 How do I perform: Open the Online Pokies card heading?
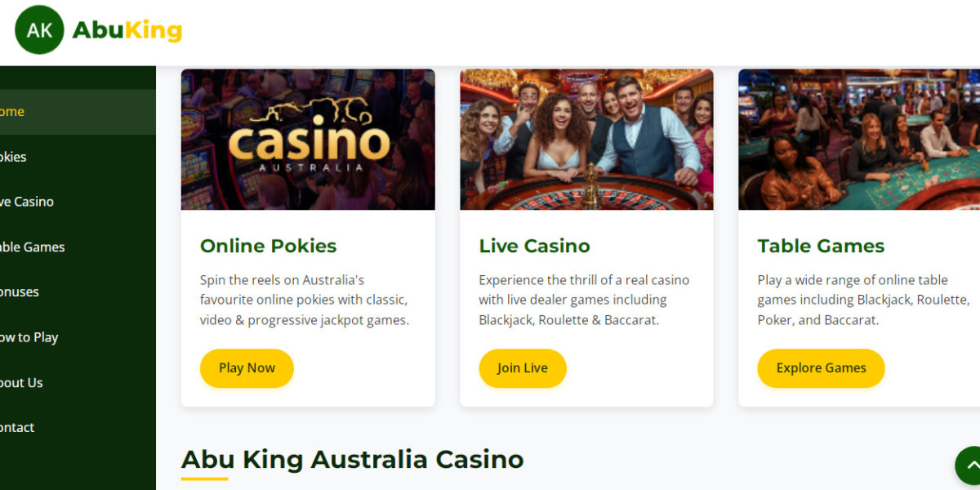(268, 245)
